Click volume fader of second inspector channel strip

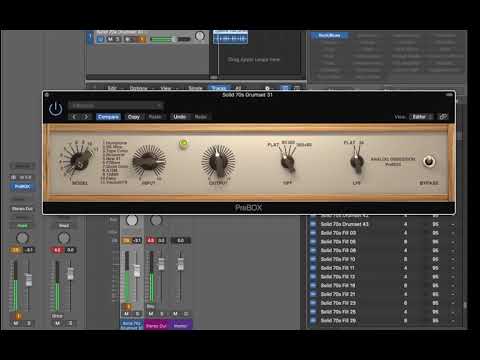point(70,273)
